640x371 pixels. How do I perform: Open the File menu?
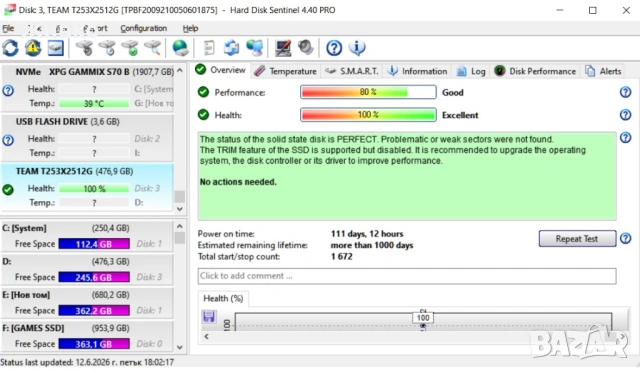pos(8,28)
